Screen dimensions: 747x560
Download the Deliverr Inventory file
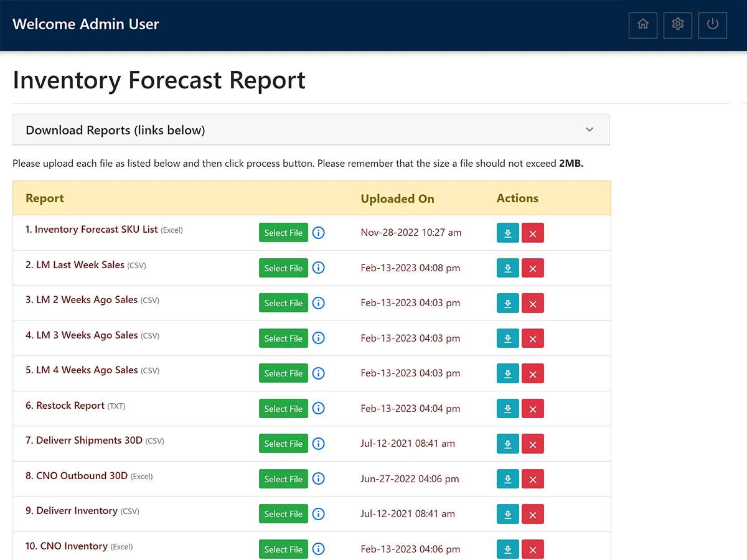point(508,514)
